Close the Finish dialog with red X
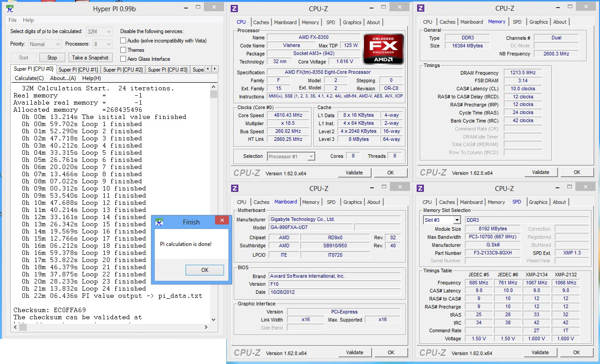Viewport: 600px width, 364px height. (x=222, y=220)
